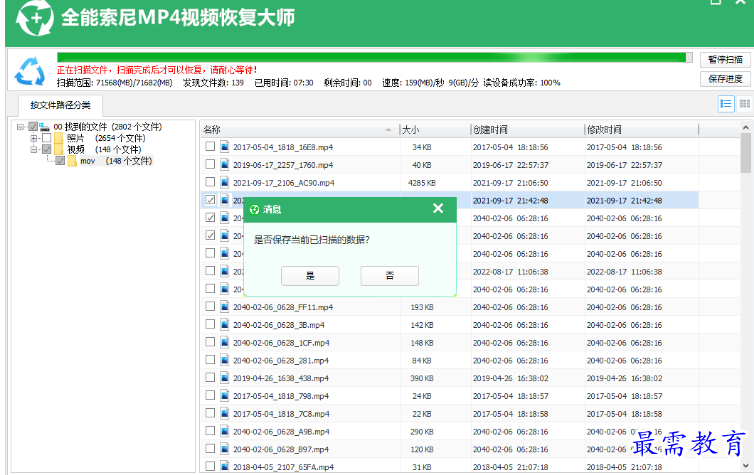Click file icon of 2040-02-06_0628_281.mp4
This screenshot has height=475, width=754.
tap(225, 360)
